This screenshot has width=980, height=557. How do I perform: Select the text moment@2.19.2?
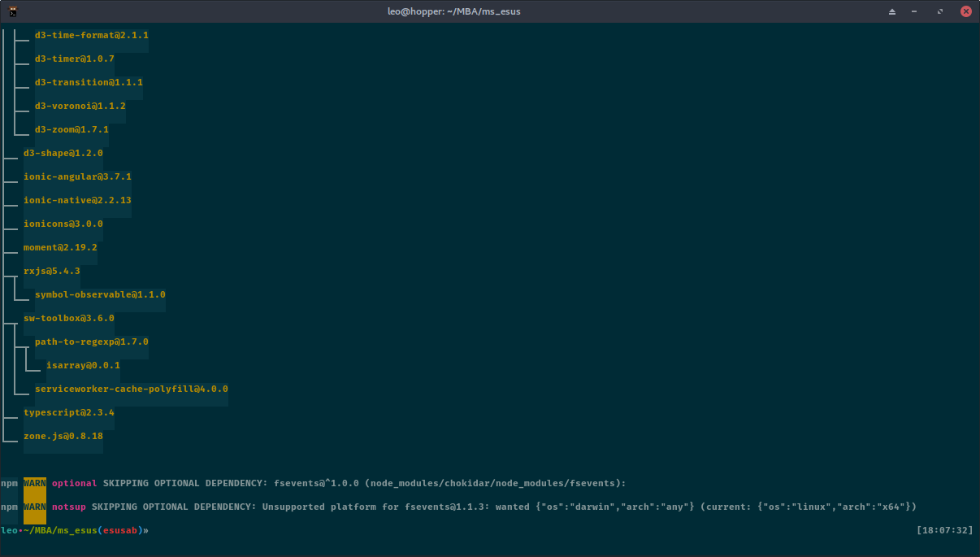click(60, 248)
